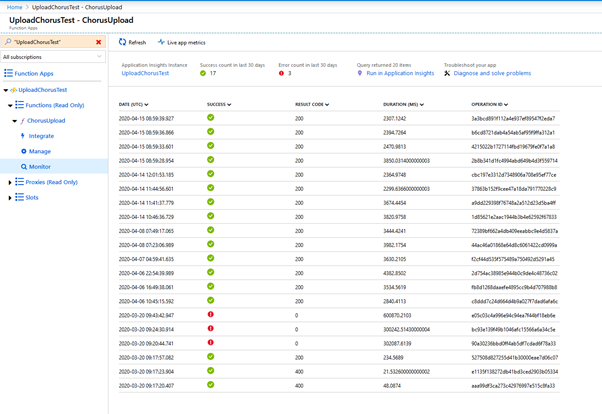Click UploadChorusTest - ChorusUpload breadcrumb text
The image size is (602, 414).
[x=77, y=7]
